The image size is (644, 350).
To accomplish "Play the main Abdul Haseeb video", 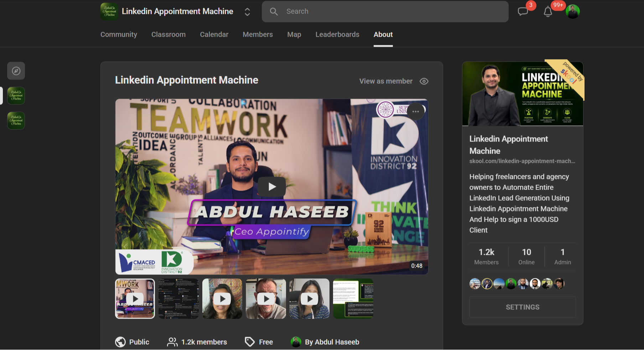I will point(272,186).
